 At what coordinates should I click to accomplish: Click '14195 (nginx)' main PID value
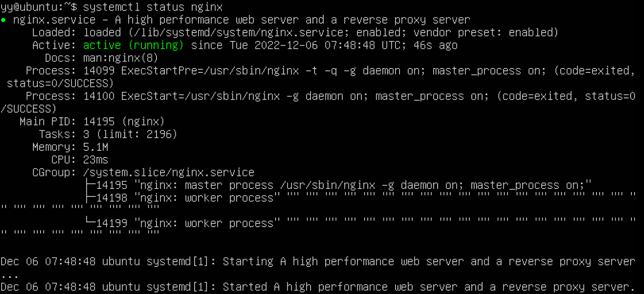(x=124, y=122)
